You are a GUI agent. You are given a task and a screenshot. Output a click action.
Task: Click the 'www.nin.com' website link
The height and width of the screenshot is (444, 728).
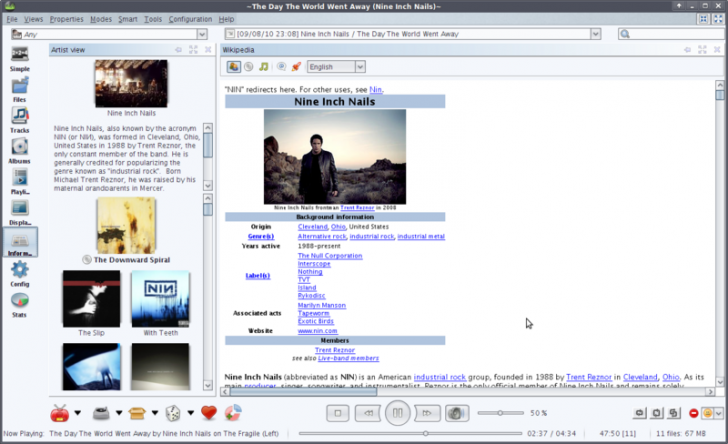point(318,331)
